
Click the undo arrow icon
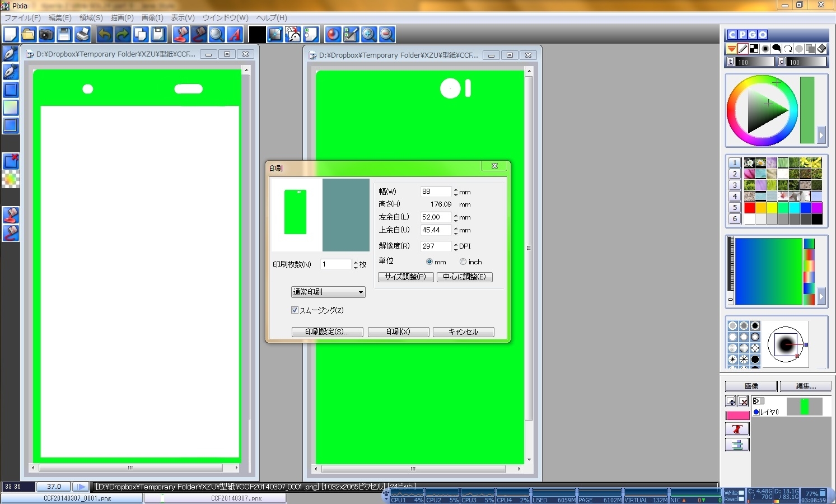(104, 35)
